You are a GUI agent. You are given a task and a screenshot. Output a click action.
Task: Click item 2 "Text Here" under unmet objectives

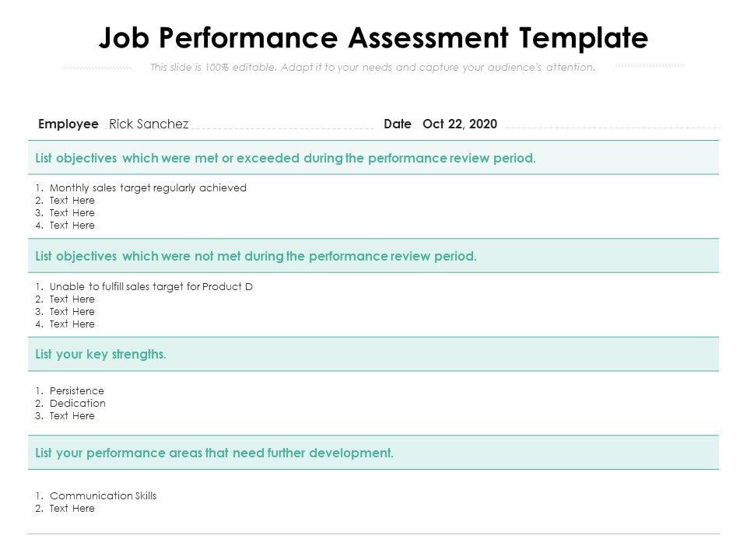72,299
